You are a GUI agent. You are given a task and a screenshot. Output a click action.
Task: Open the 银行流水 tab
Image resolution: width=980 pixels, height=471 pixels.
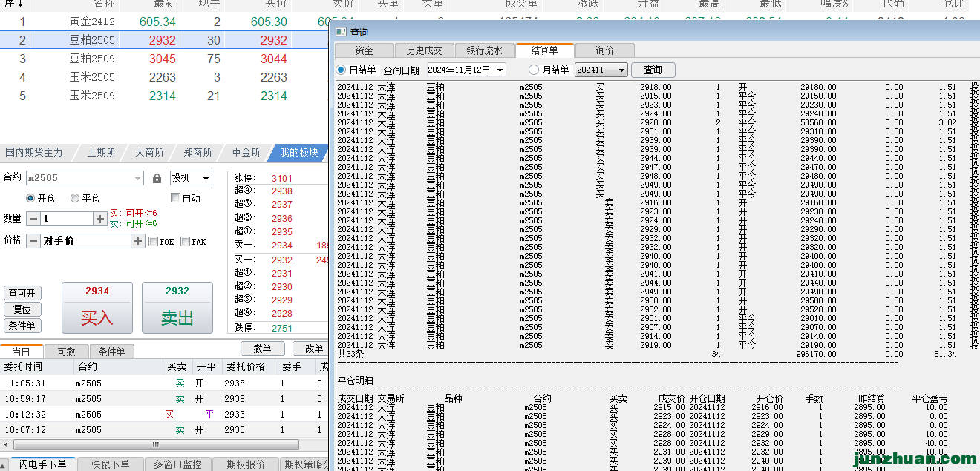click(484, 50)
